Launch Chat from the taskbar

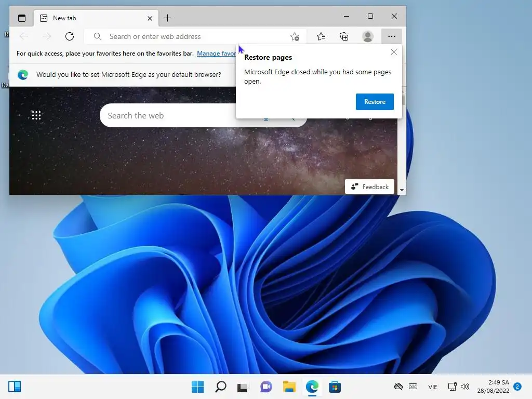(266, 387)
